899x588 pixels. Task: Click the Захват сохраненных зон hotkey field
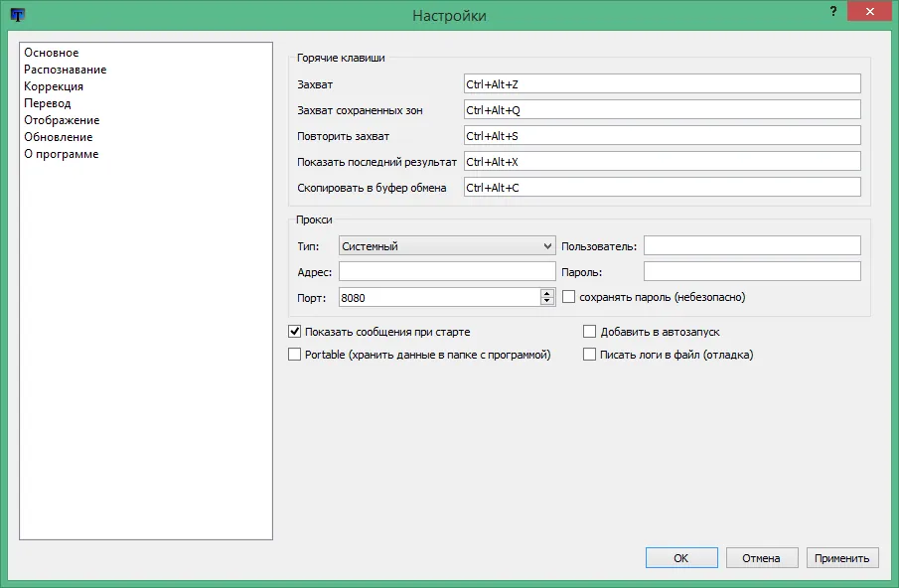[663, 109]
